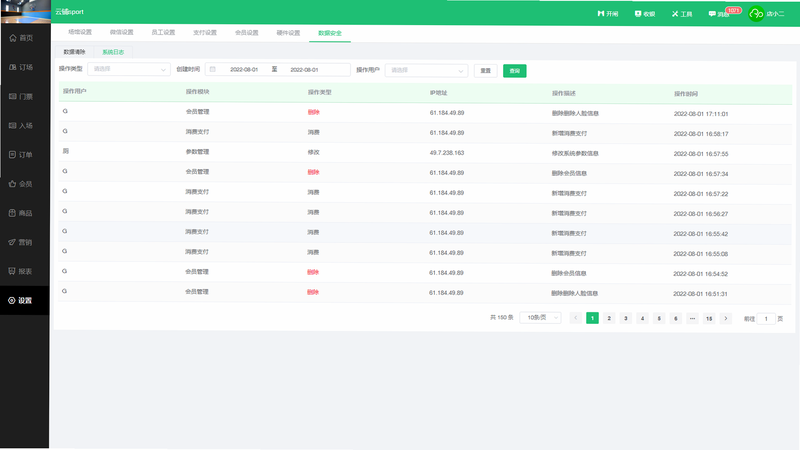Screen dimensions: 800x450
Task: Switch to the 硬件设置 tab
Action: tap(288, 33)
